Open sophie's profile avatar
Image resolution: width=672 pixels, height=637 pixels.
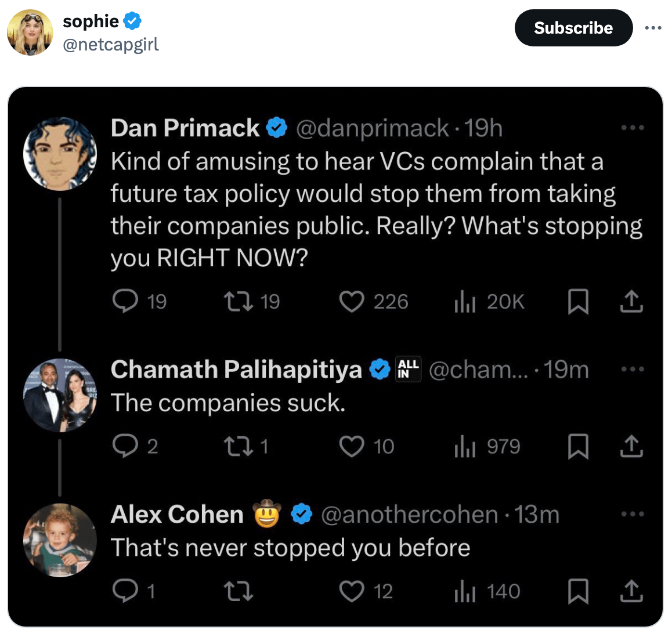30,32
